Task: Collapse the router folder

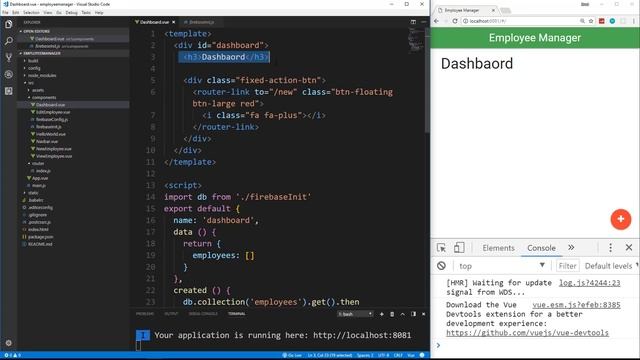Action: click(38, 164)
